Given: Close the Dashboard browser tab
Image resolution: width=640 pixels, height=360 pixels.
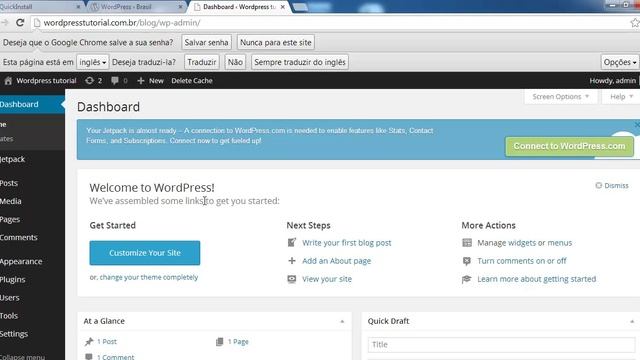Looking at the screenshot, I should [x=282, y=7].
